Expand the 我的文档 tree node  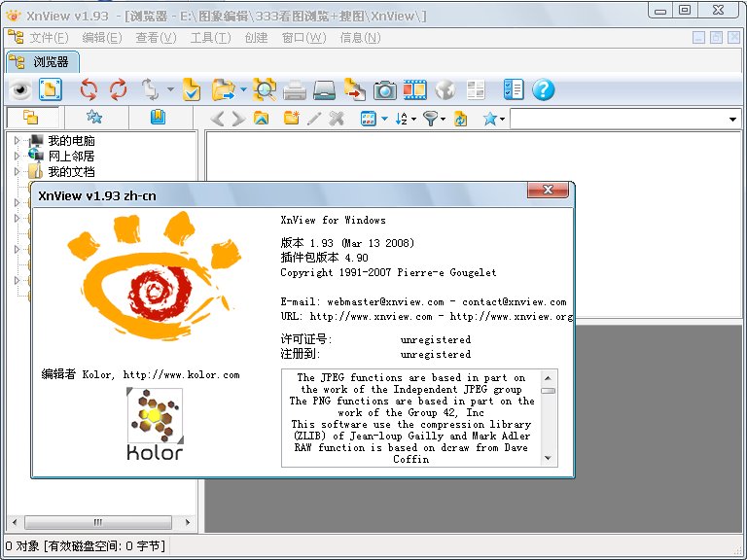pos(17,171)
